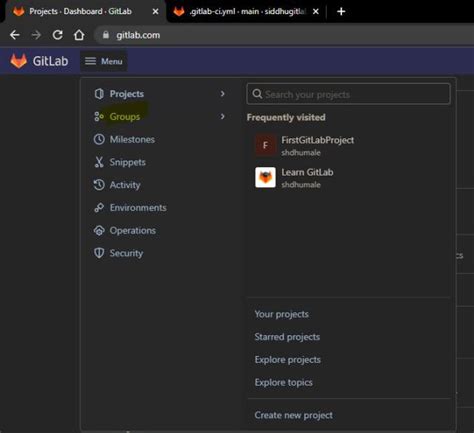Click the Frequently visited heading
Image resolution: width=474 pixels, height=433 pixels.
(286, 117)
